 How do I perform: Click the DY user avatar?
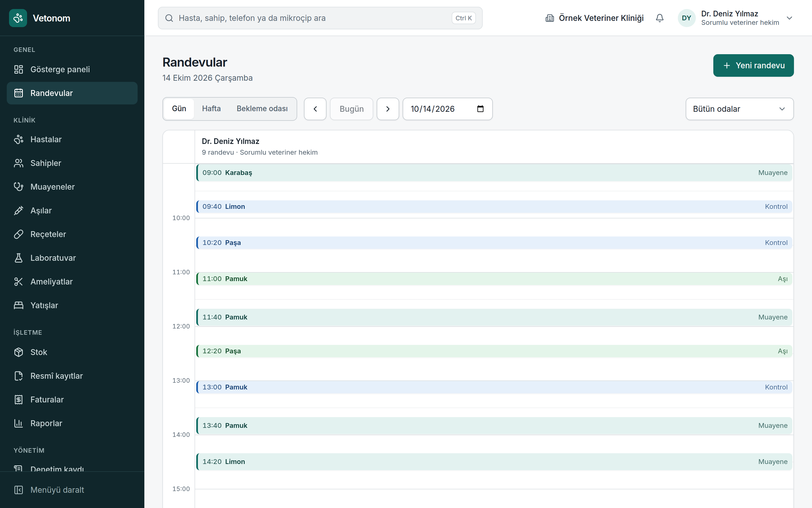[687, 18]
